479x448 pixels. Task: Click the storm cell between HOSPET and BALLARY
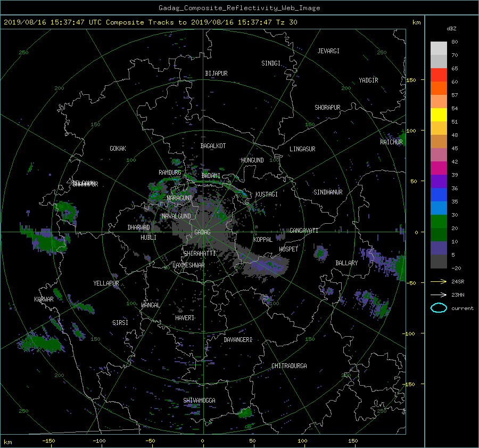pos(320,253)
